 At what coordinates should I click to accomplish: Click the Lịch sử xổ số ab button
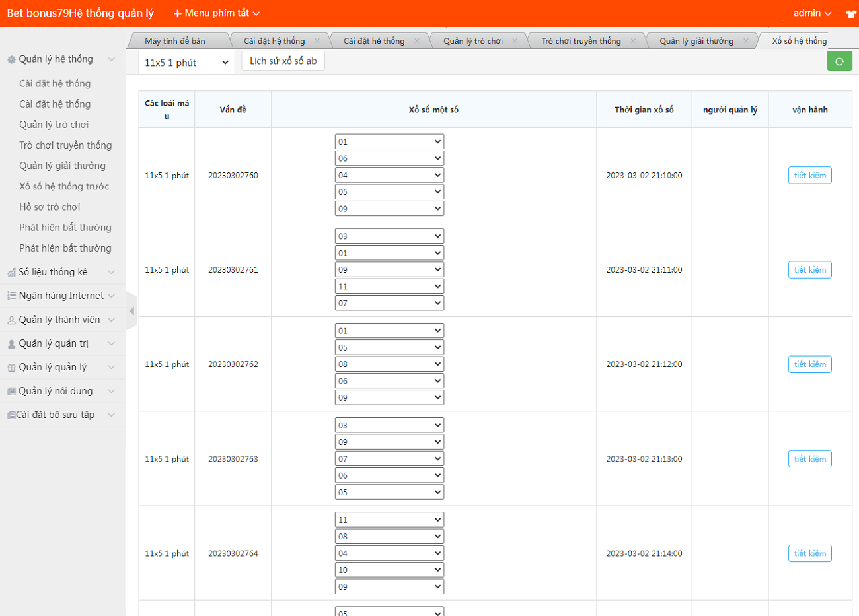pyautogui.click(x=283, y=61)
